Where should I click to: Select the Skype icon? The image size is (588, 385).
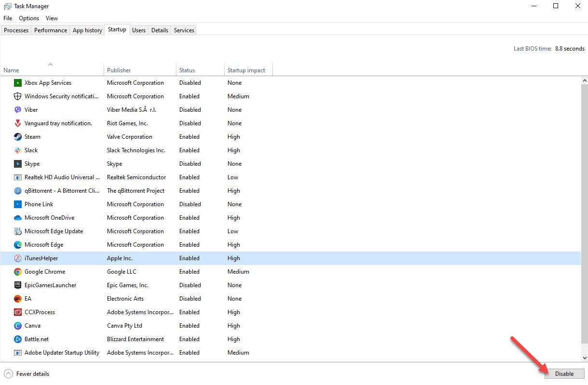[x=18, y=164]
